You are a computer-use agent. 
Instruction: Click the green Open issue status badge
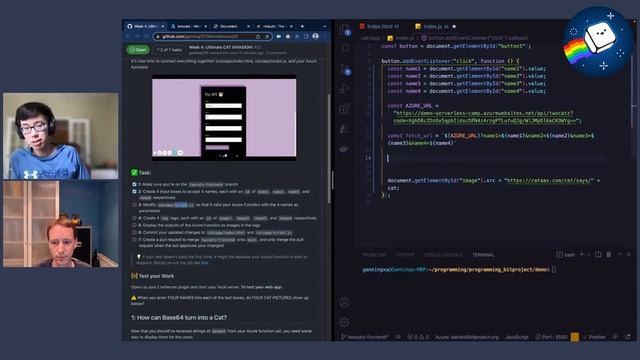[138, 50]
